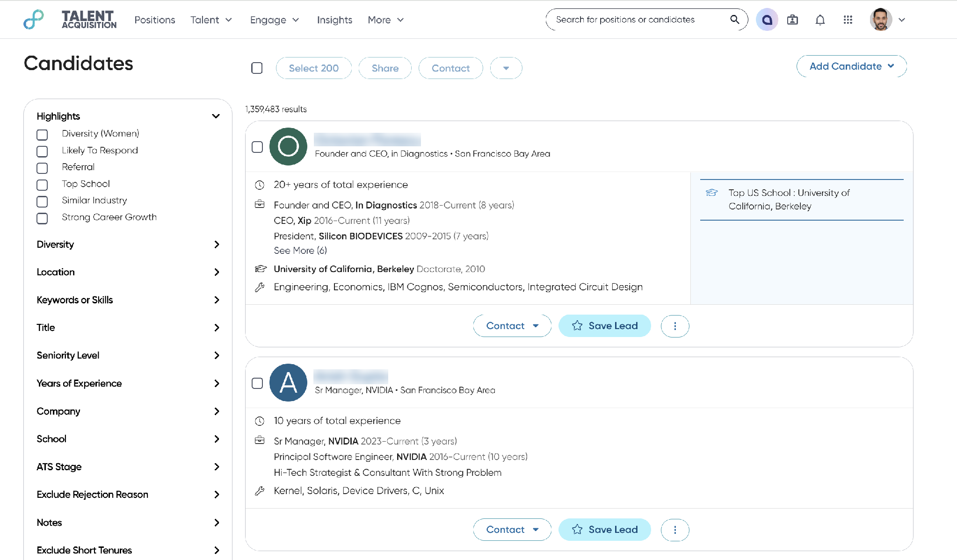The image size is (957, 560).
Task: Open Contact dropdown for Founder and CEO candidate
Action: pos(512,326)
